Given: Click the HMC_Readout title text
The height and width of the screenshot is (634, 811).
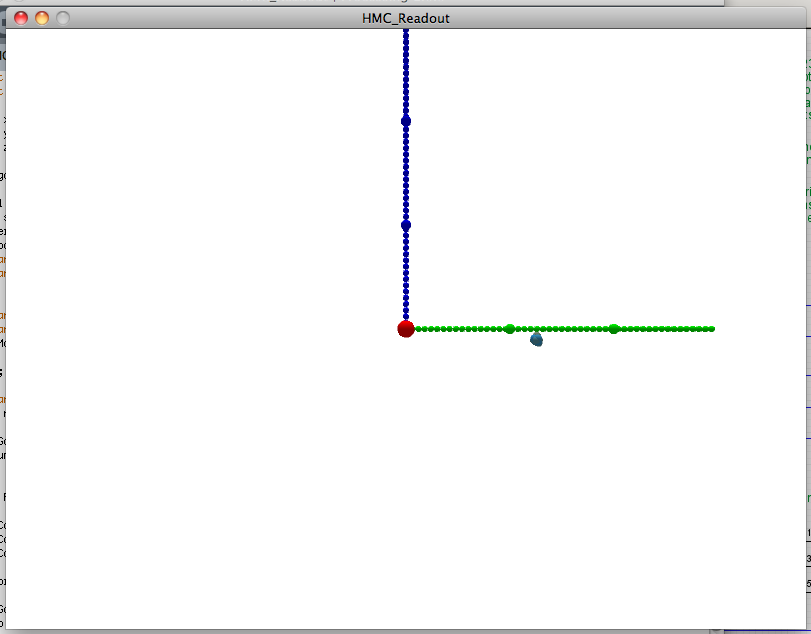Looking at the screenshot, I should (x=405, y=18).
